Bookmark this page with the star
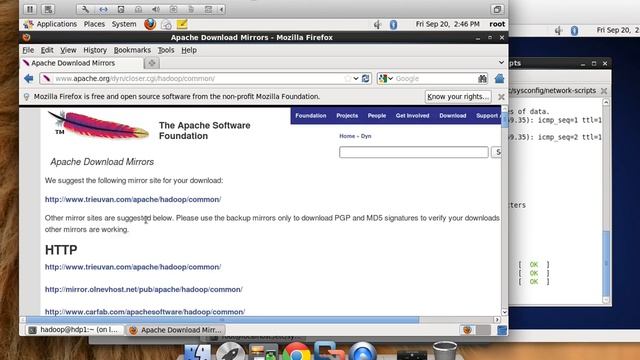The height and width of the screenshot is (360, 640). coord(347,78)
